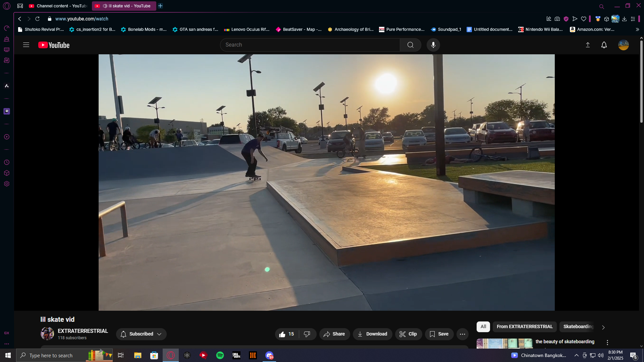Open the EXTRATERRESTRIAL channel name link
Viewport: 644px width, 362px height.
(x=83, y=331)
